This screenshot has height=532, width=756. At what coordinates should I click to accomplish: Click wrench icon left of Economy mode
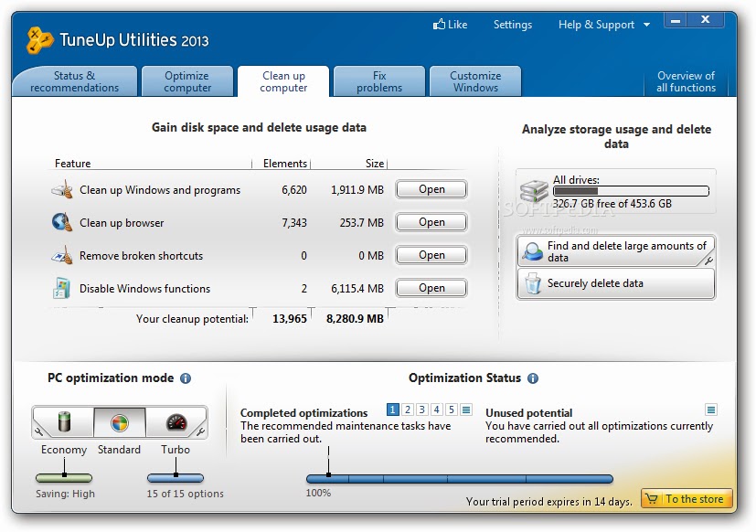pos(38,431)
